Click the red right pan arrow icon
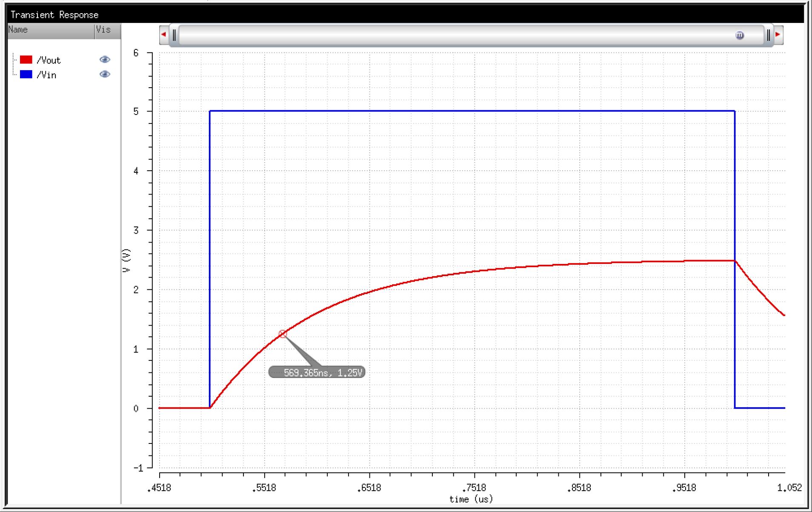The image size is (812, 512). 778,34
